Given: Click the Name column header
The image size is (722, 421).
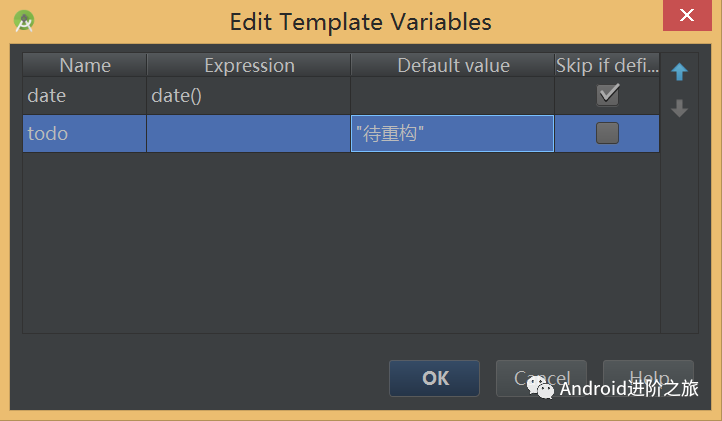Looking at the screenshot, I should [x=85, y=65].
